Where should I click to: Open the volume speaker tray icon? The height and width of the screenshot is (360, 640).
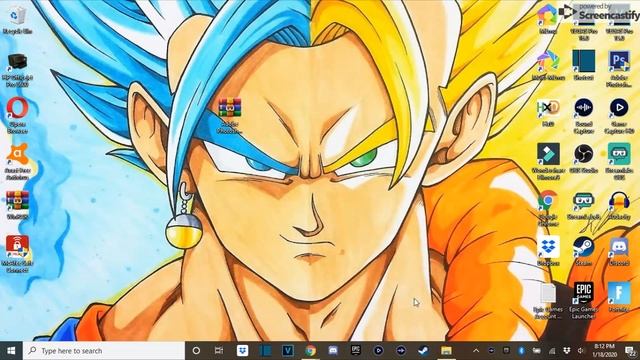(x=581, y=351)
